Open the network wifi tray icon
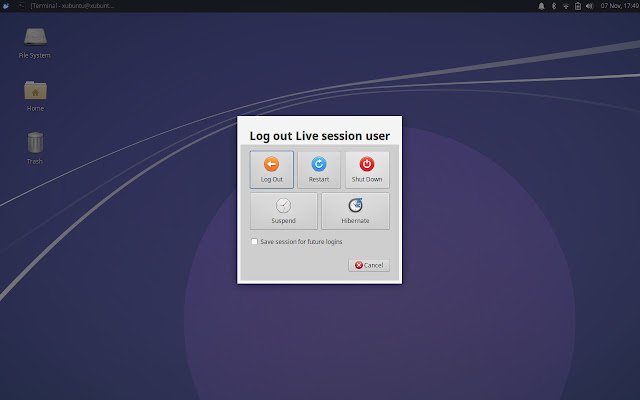The width and height of the screenshot is (640, 400). (x=566, y=6)
